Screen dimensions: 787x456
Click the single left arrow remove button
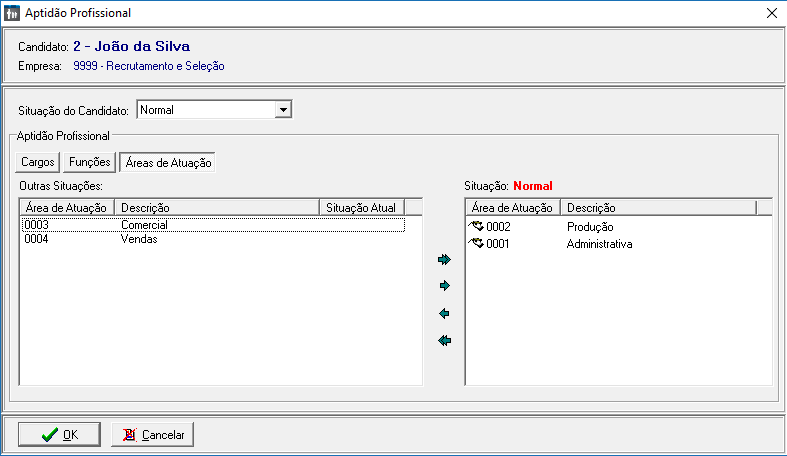click(x=445, y=314)
